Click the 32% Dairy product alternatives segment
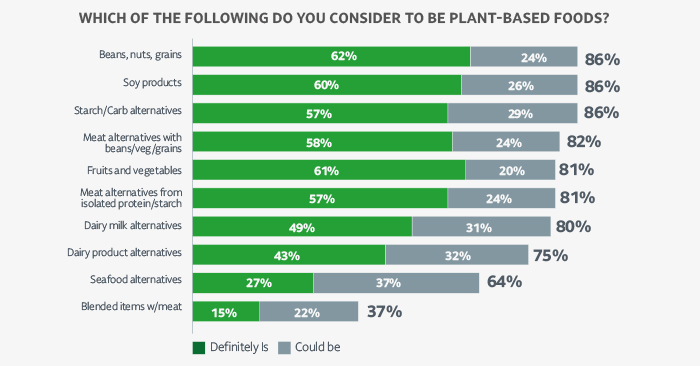Viewport: 700px width, 366px height. click(457, 254)
